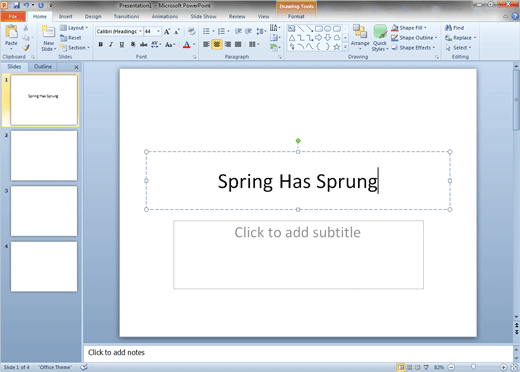Open the font name combo box
The image size is (520, 372).
pyautogui.click(x=119, y=31)
